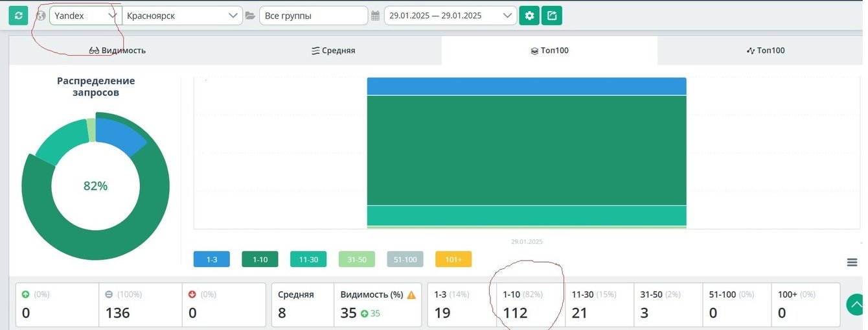Open settings via green gear button
The image size is (868, 330).
click(529, 16)
